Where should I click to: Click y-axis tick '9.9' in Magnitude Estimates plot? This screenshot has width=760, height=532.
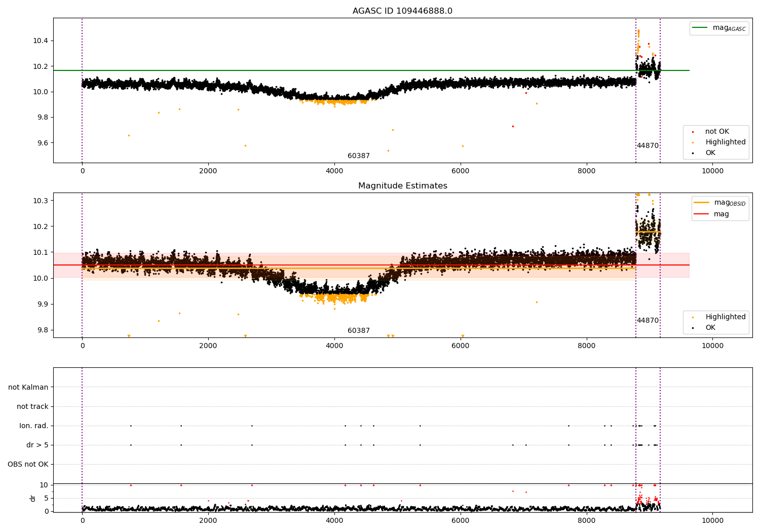point(43,304)
